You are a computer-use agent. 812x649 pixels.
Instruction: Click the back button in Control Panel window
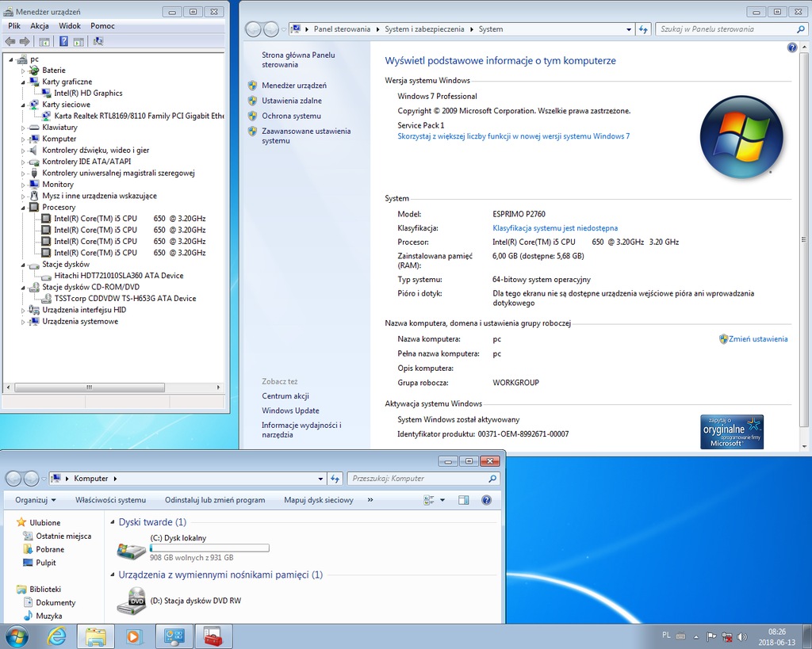(x=253, y=29)
